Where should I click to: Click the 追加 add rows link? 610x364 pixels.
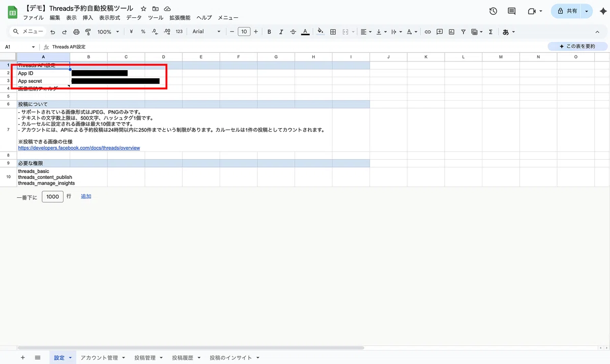point(86,196)
